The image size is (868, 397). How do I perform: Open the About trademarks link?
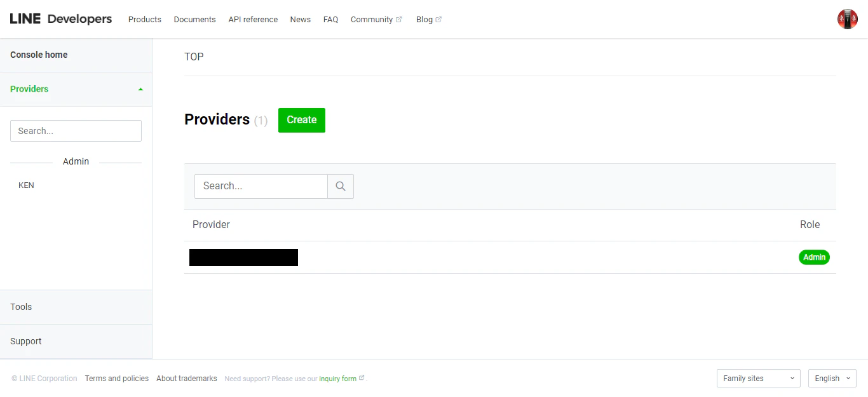coord(187,379)
